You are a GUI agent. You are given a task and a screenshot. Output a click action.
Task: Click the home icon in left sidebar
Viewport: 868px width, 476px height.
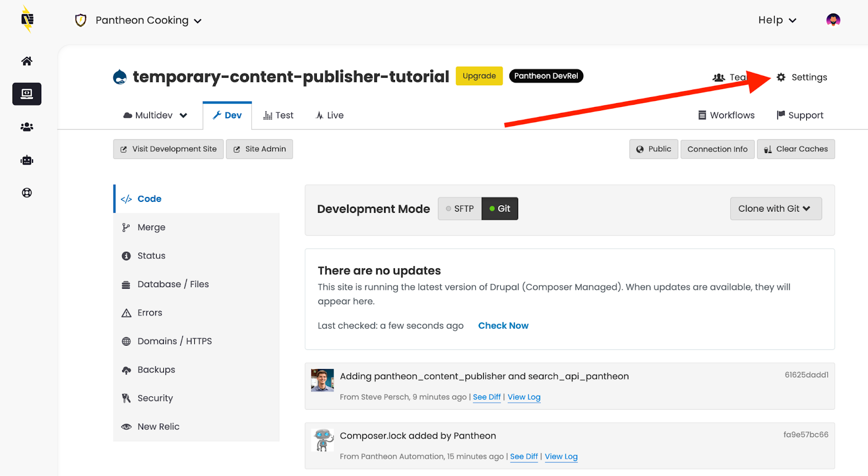coord(27,61)
